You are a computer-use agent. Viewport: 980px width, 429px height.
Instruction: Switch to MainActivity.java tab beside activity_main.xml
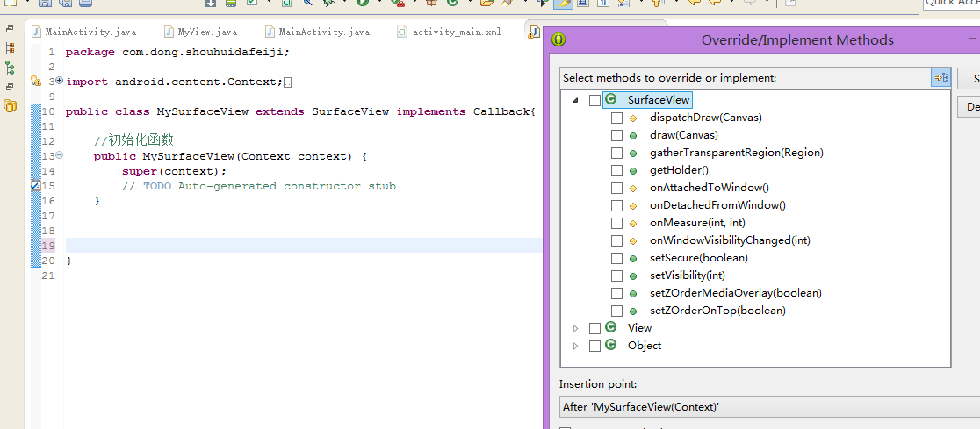coord(318,32)
